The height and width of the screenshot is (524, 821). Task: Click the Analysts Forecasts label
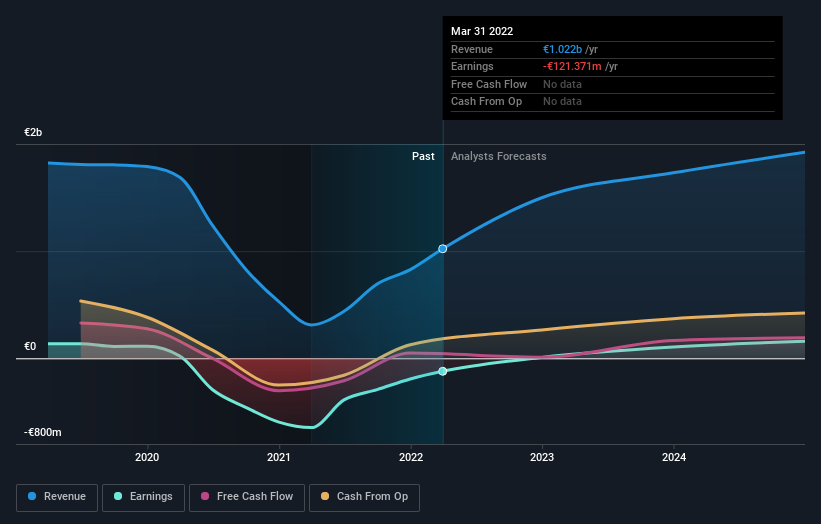[498, 156]
